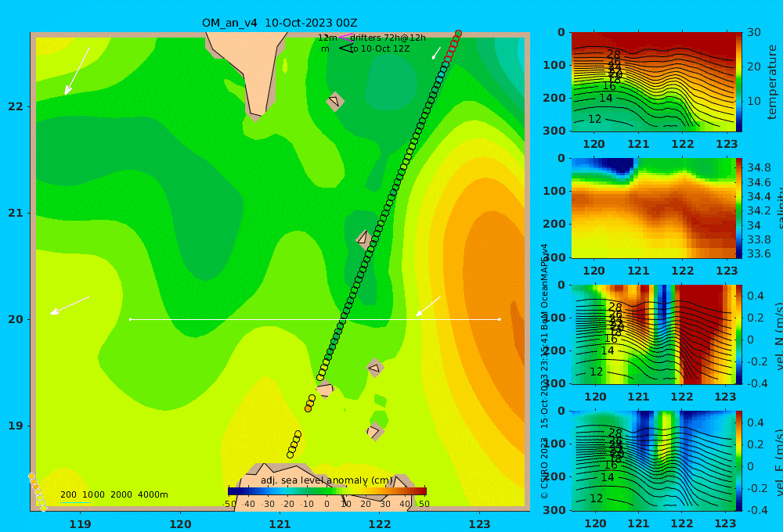Click the 40 tick of the anomaly color bar
The image size is (783, 532).
[x=405, y=504]
